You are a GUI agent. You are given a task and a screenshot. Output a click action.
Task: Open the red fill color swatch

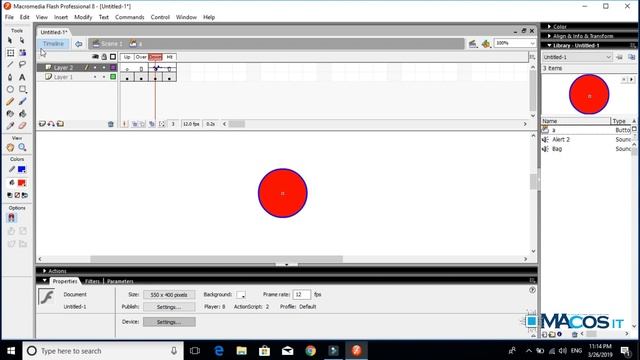point(22,183)
